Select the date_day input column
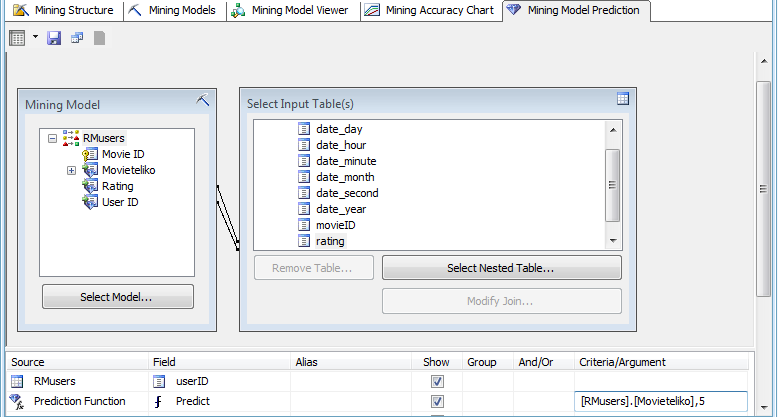 339,129
